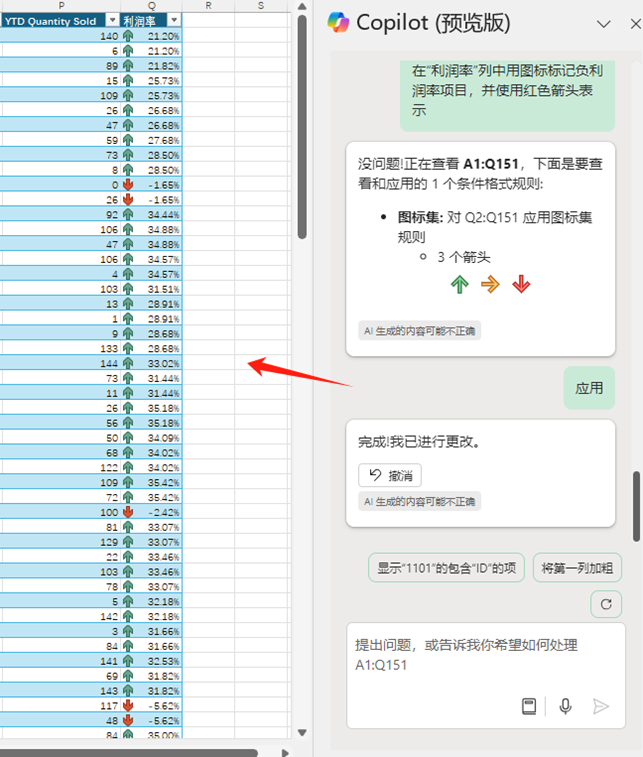Click green up arrow icon beside 33.02%

[x=128, y=363]
